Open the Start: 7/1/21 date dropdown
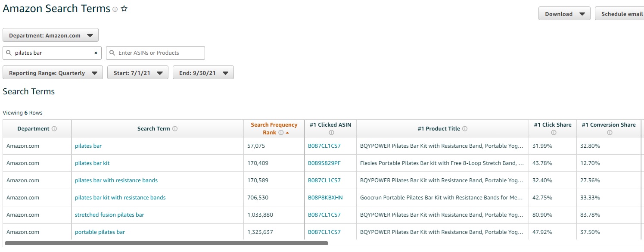 point(137,73)
